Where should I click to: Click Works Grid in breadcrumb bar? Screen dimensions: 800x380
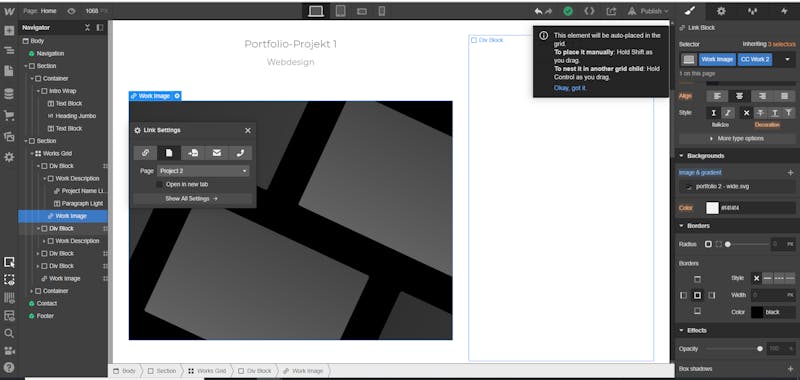(207, 371)
